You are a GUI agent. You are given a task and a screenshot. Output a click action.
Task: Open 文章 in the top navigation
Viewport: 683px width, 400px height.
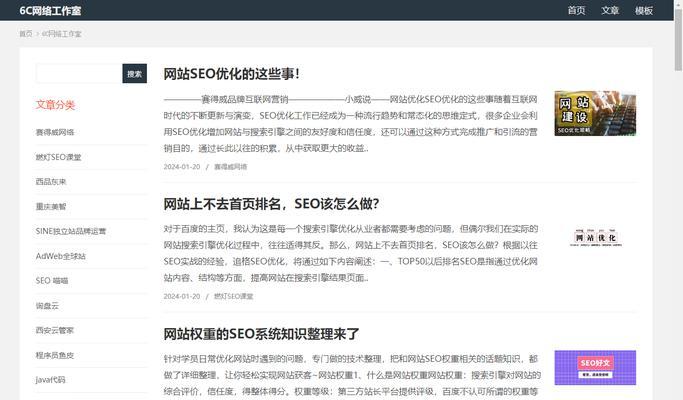pyautogui.click(x=610, y=10)
